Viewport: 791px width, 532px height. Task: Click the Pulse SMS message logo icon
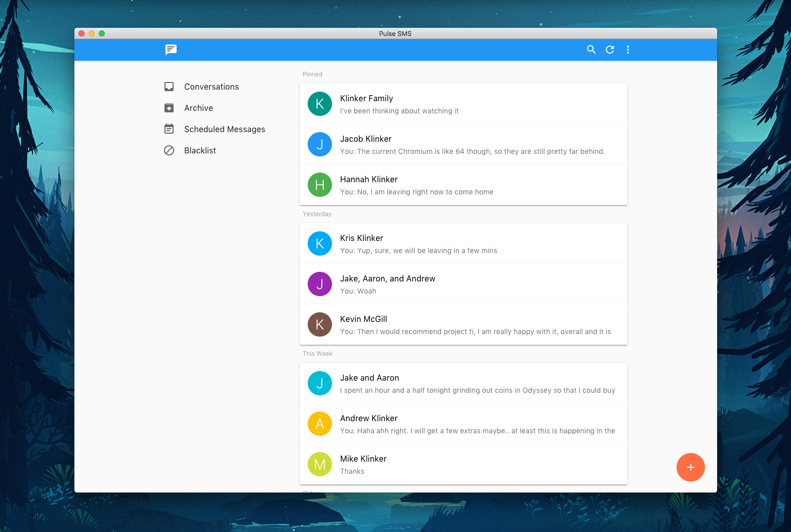coord(171,50)
